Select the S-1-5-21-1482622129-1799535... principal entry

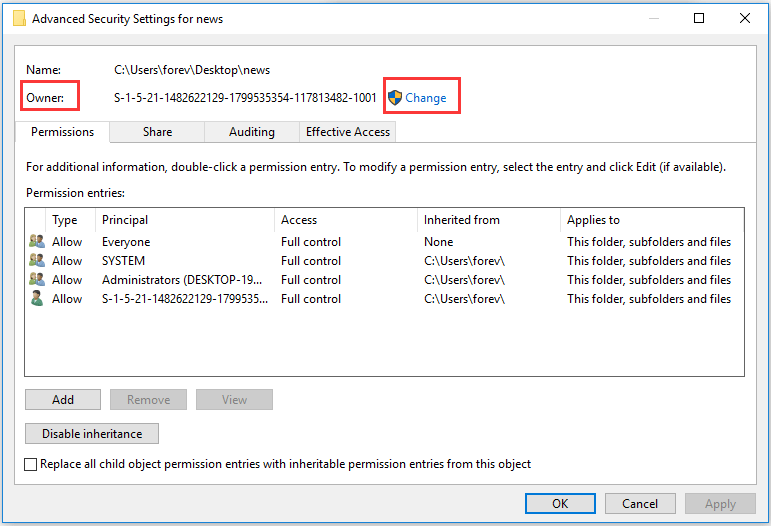pos(185,298)
